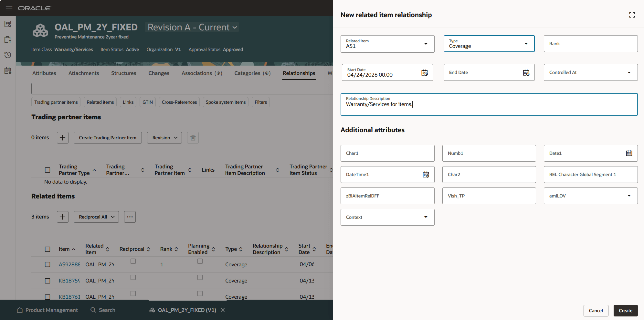Sort the Planning Enabled column

point(214,249)
